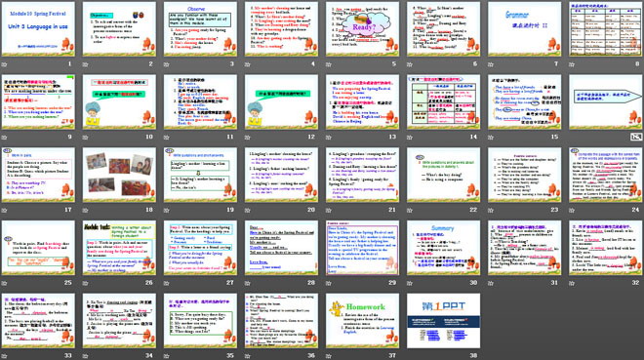Click slide number 11 label
Screen dimensions: 644x360
(230, 137)
